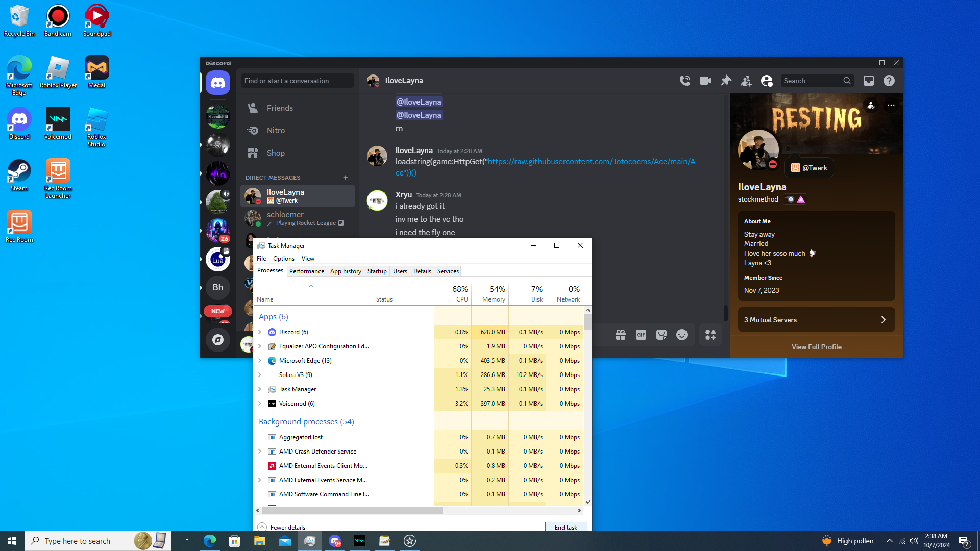Open emoji picker in message bar
The height and width of the screenshot is (551, 980).
click(x=681, y=335)
